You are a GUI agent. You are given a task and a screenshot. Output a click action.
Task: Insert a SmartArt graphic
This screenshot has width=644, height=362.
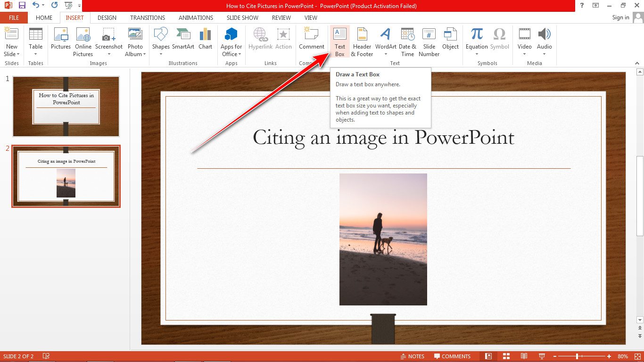coord(183,40)
